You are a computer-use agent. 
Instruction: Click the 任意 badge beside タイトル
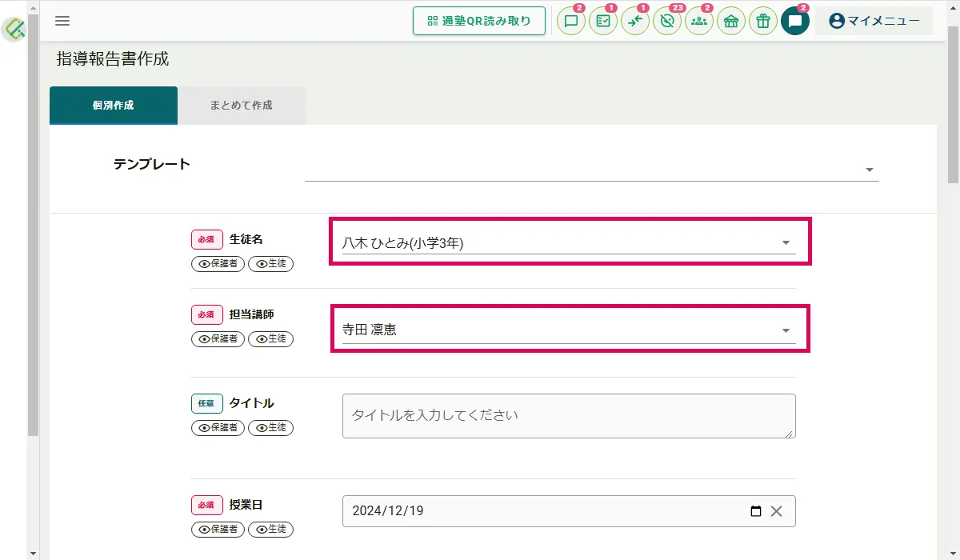(x=207, y=403)
